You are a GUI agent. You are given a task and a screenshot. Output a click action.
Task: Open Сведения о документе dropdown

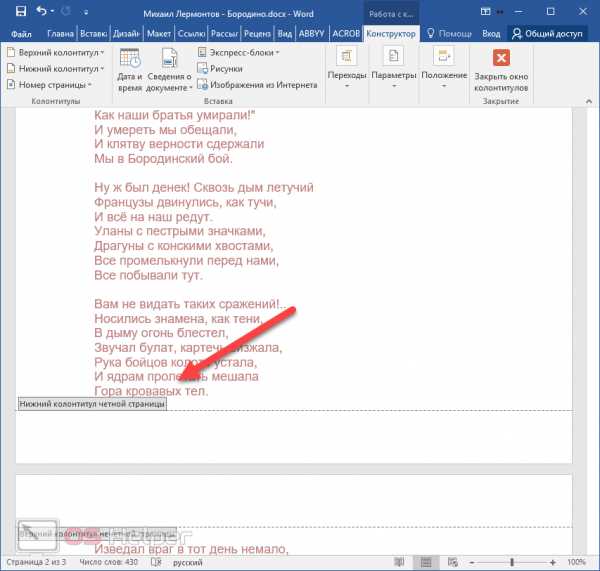pyautogui.click(x=169, y=70)
